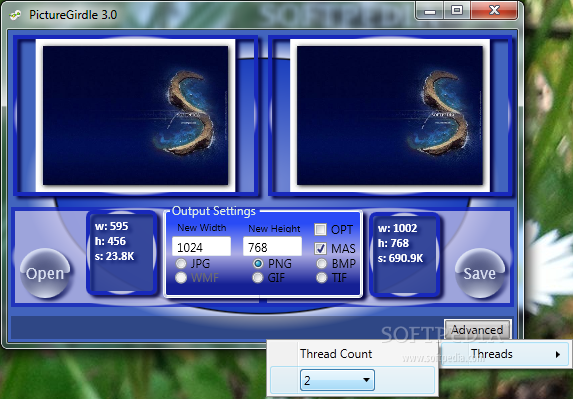Image resolution: width=573 pixels, height=399 pixels.
Task: Click the source height text 'h: 456'
Action: 110,241
